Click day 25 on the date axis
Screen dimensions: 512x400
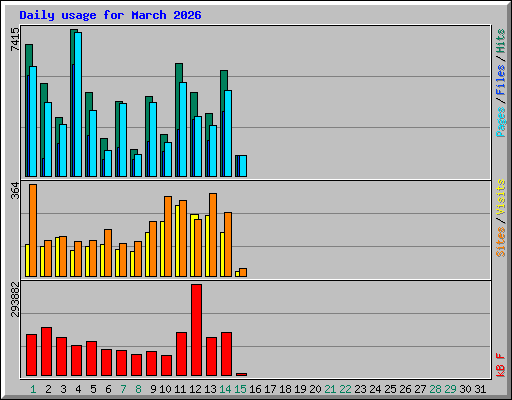click(390, 389)
